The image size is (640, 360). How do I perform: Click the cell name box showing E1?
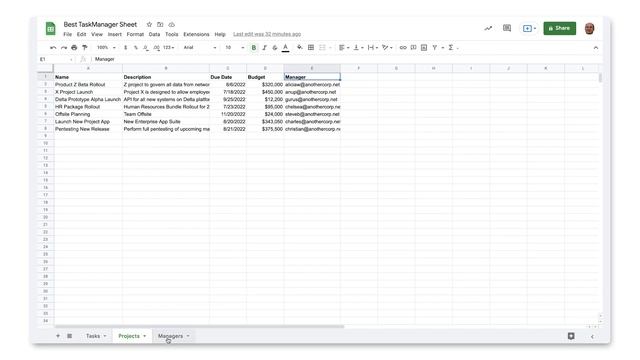[56, 60]
